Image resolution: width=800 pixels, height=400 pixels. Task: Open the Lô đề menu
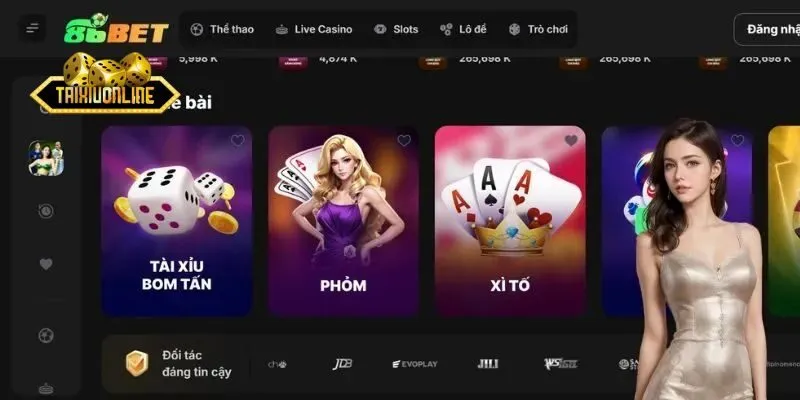[x=463, y=29]
